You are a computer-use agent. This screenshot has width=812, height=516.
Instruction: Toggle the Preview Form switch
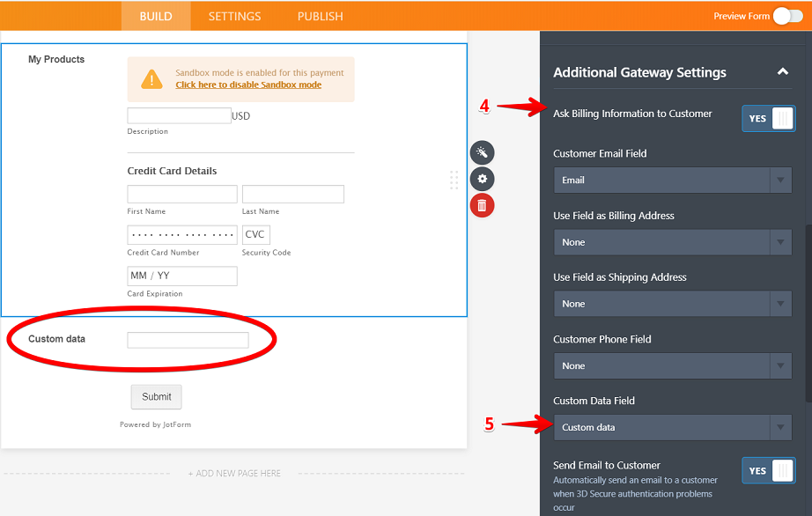pyautogui.click(x=787, y=16)
